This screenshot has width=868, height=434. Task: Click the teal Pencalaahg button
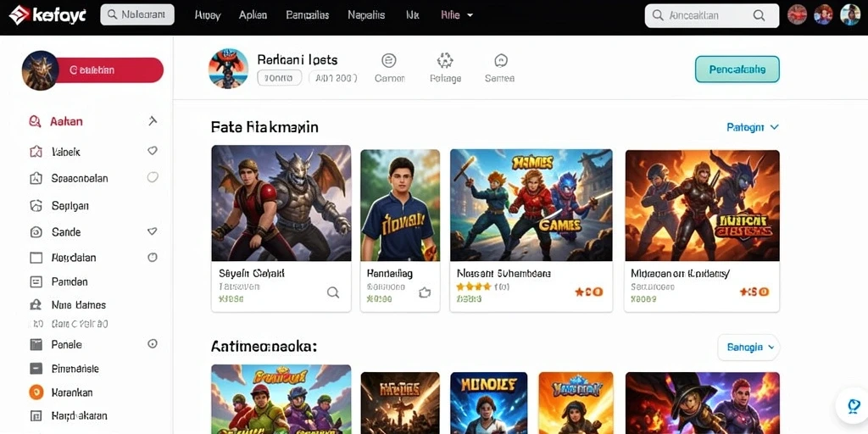point(737,70)
